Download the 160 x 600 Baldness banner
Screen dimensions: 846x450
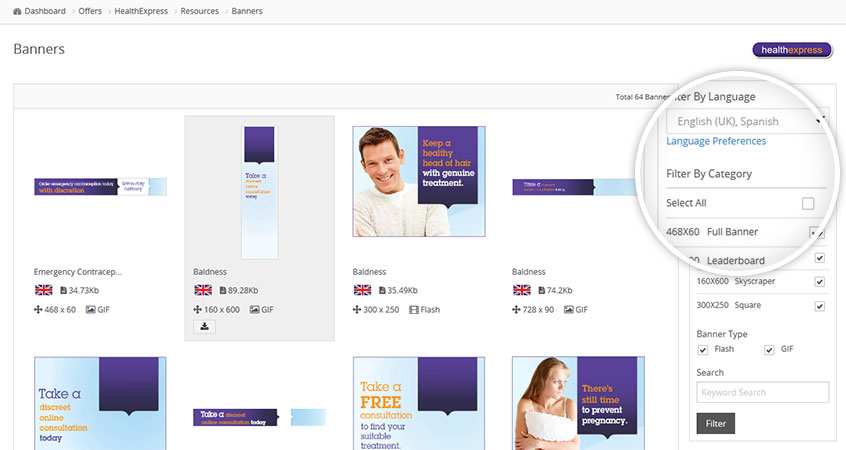point(204,326)
